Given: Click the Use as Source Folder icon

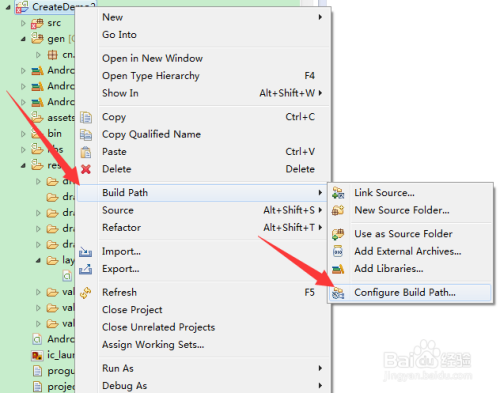Looking at the screenshot, I should (338, 234).
